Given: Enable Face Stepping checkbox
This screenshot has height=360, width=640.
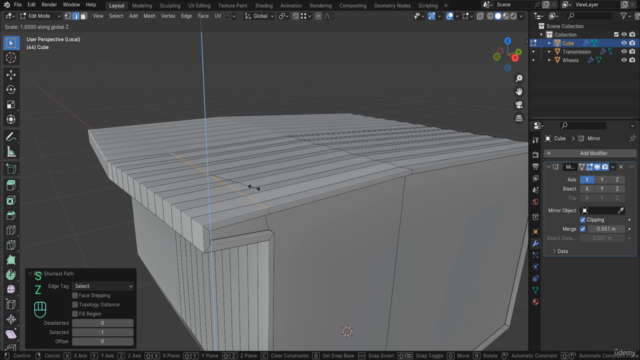Looking at the screenshot, I should (75, 296).
